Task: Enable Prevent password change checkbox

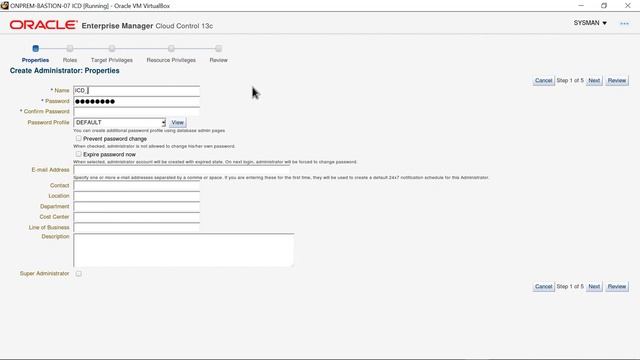Action: pos(78,138)
